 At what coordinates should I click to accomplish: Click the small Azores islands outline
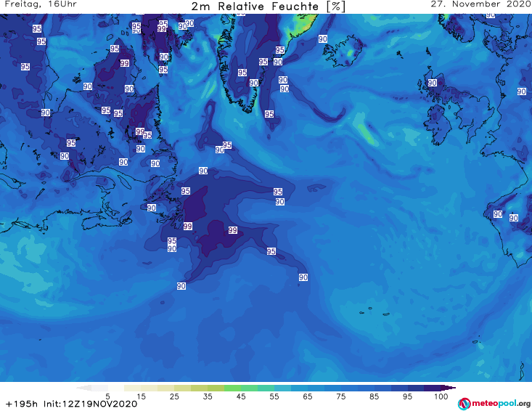(x=375, y=312)
